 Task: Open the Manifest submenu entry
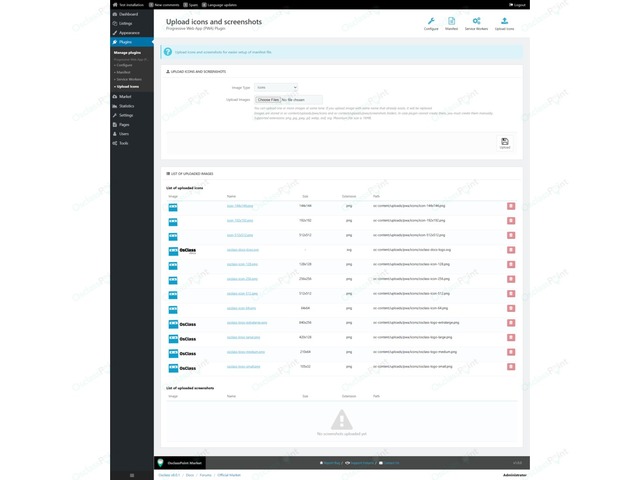(123, 72)
